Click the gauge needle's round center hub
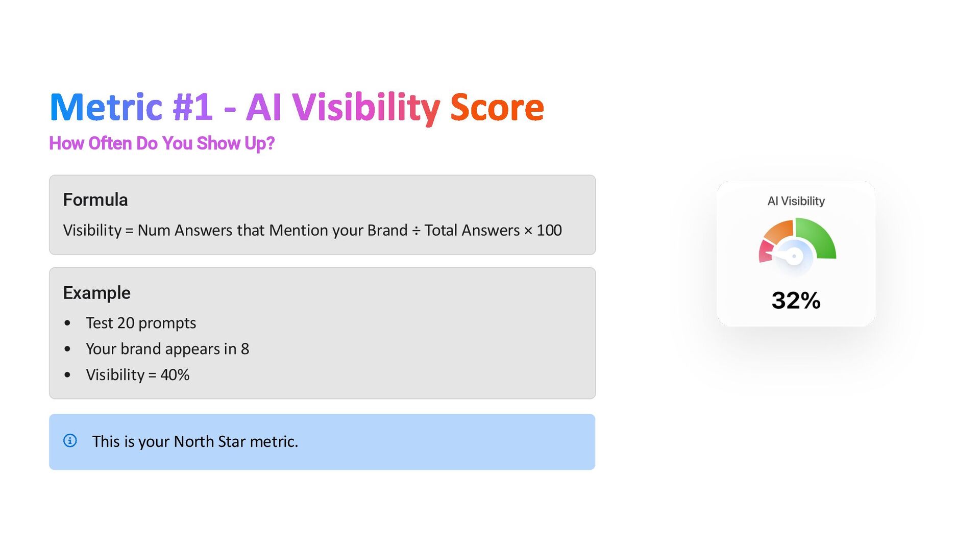 (794, 256)
